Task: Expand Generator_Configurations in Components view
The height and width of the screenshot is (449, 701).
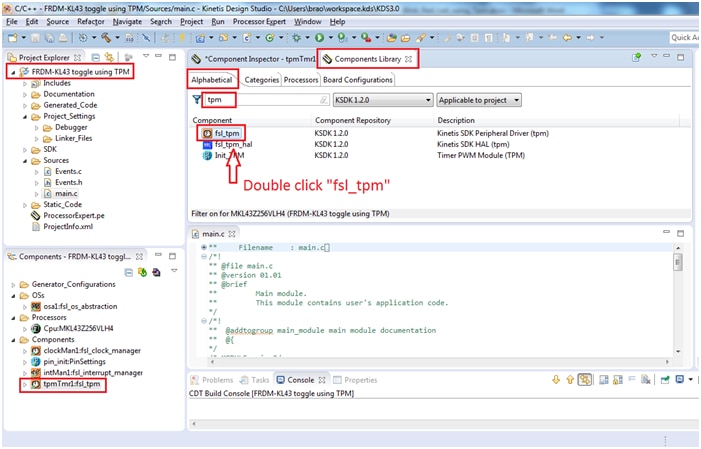Action: tap(13, 284)
